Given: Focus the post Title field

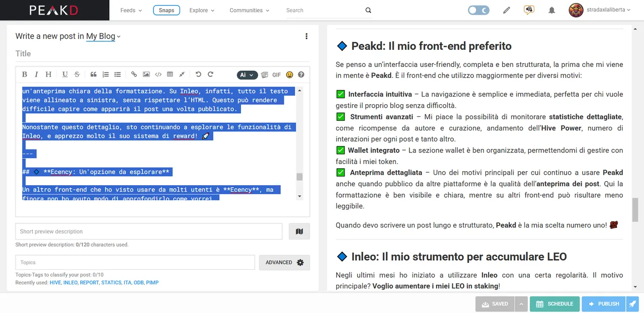Looking at the screenshot, I should click(163, 54).
